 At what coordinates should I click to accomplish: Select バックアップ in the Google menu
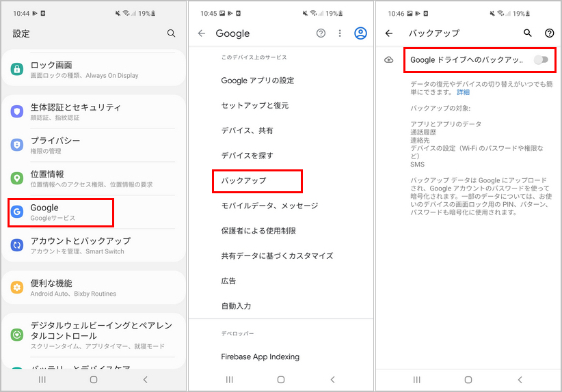coord(281,181)
